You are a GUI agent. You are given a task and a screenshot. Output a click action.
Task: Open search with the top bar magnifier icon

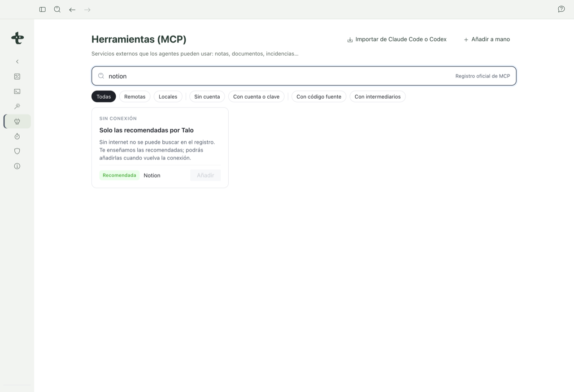(57, 9)
